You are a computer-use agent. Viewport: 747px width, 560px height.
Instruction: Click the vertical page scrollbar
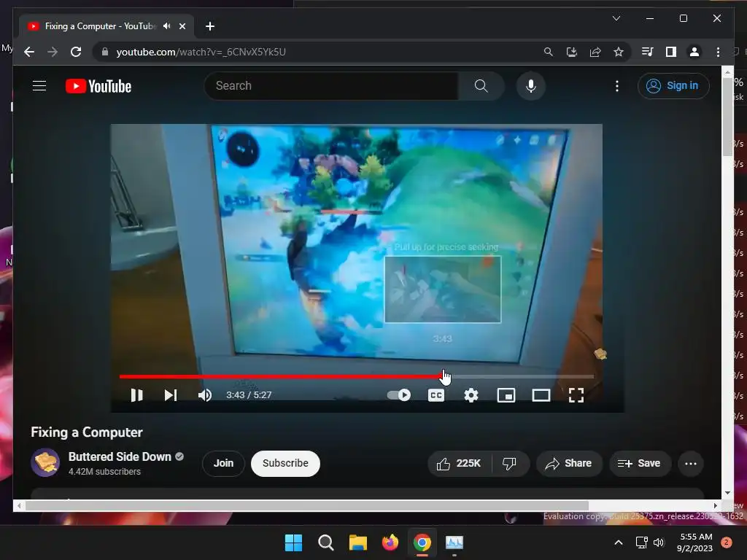pos(727,117)
